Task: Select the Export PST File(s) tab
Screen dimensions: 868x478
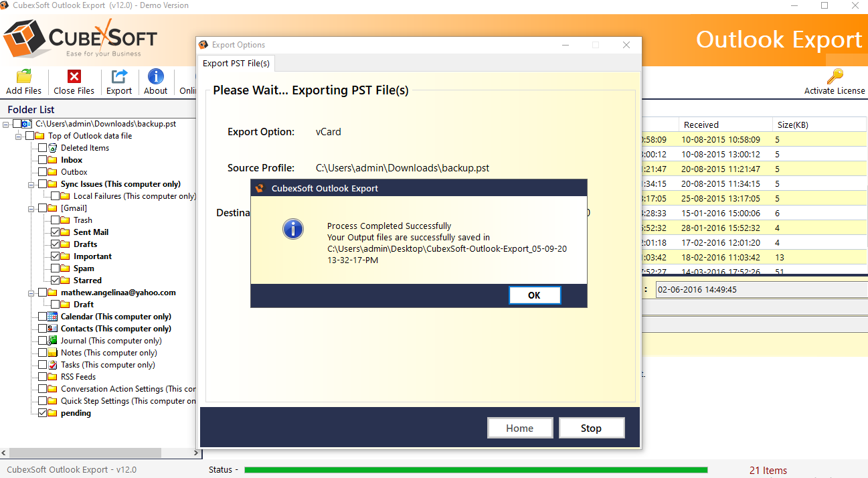Action: coord(236,63)
